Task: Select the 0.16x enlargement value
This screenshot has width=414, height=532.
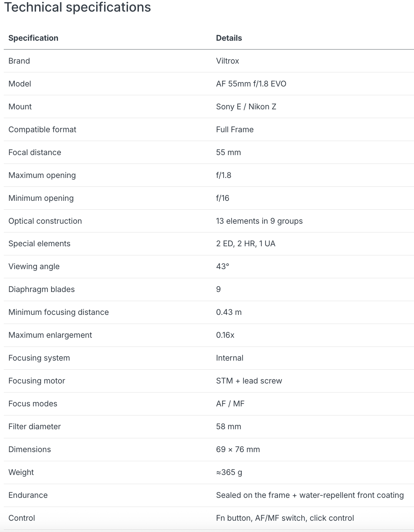Action: pos(225,335)
